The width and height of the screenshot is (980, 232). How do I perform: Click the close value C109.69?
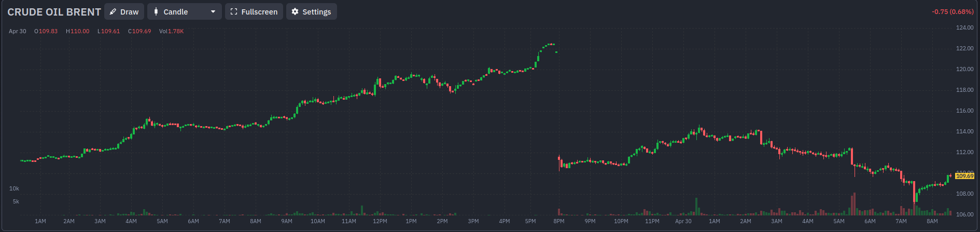(x=139, y=31)
